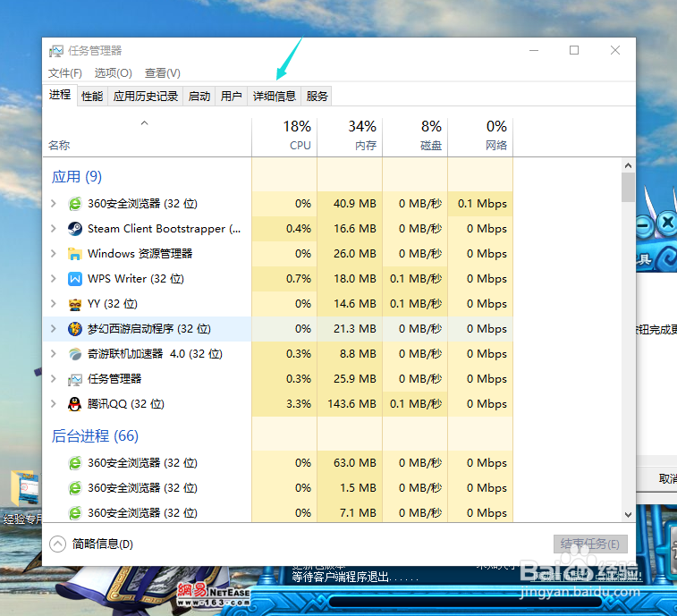Click the 40.9 MB memory cell
Image resolution: width=677 pixels, height=616 pixels.
[350, 203]
